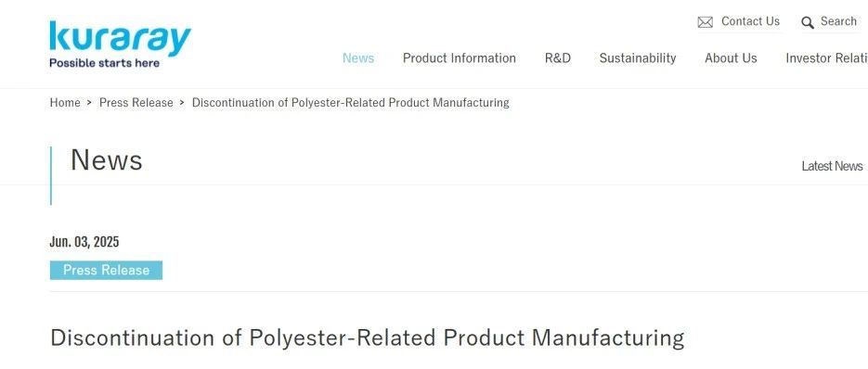The height and width of the screenshot is (369, 868).
Task: Open the Investor Relations menu
Action: click(x=826, y=58)
